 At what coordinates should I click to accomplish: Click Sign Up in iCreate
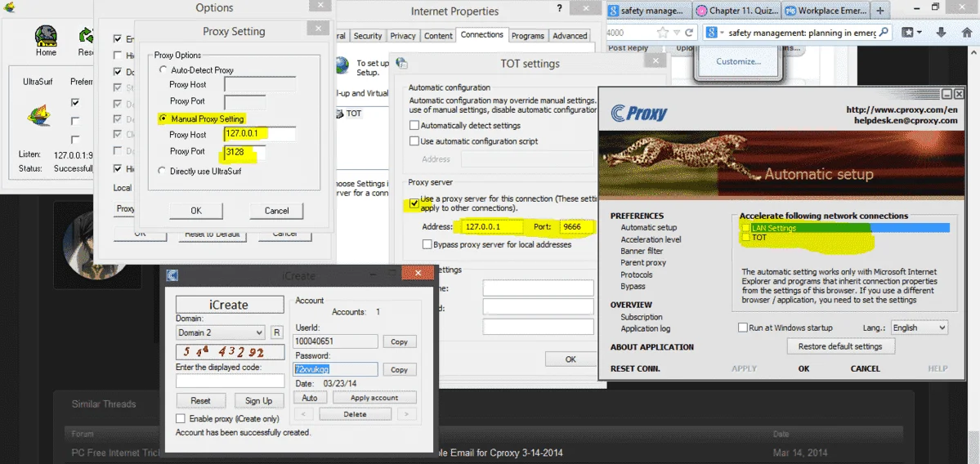[x=259, y=400]
